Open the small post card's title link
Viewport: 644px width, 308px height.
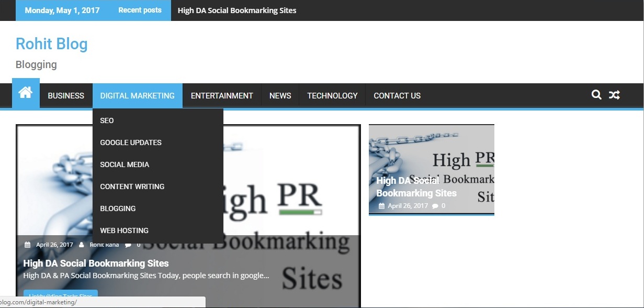(416, 187)
